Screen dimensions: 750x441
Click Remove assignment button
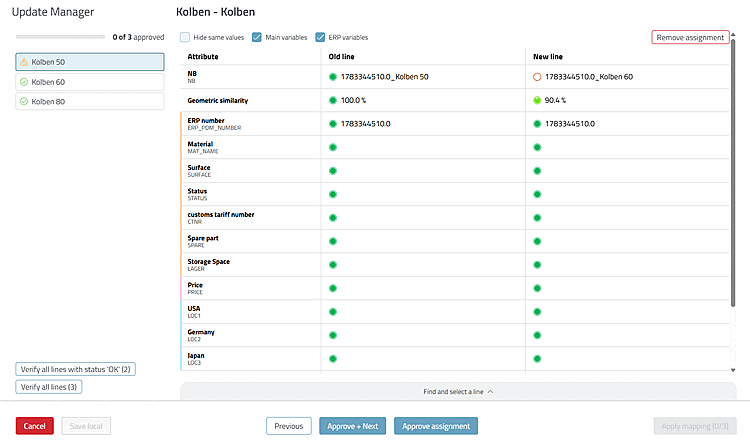[x=690, y=37]
